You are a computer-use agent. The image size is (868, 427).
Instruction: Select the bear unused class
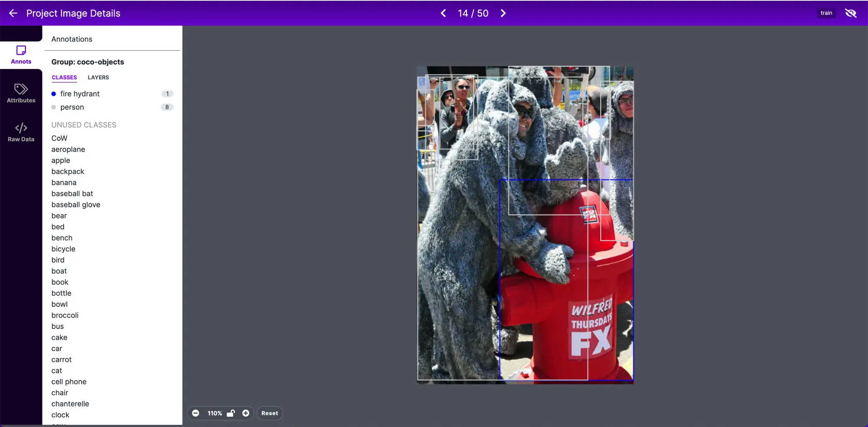click(59, 216)
